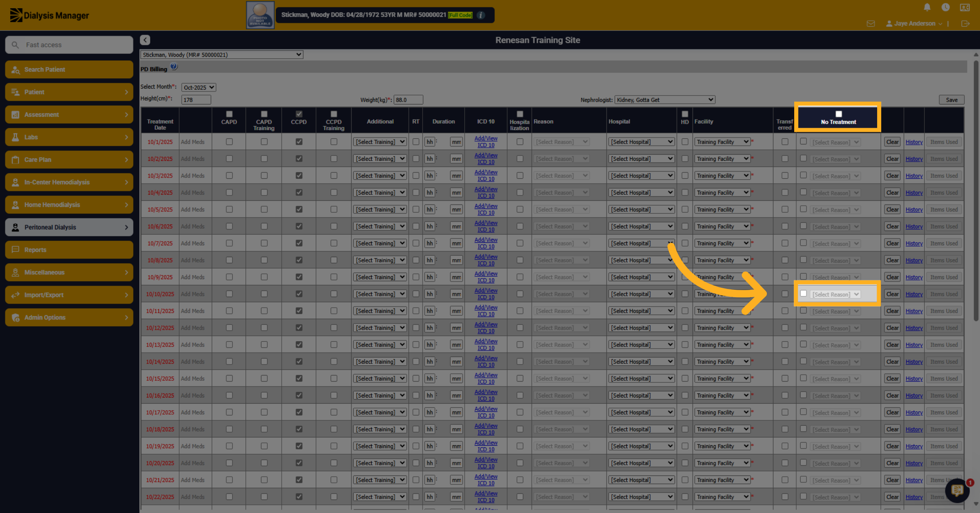The image size is (980, 513).
Task: Check HD checkbox for 10/6/2025
Action: pyautogui.click(x=685, y=226)
